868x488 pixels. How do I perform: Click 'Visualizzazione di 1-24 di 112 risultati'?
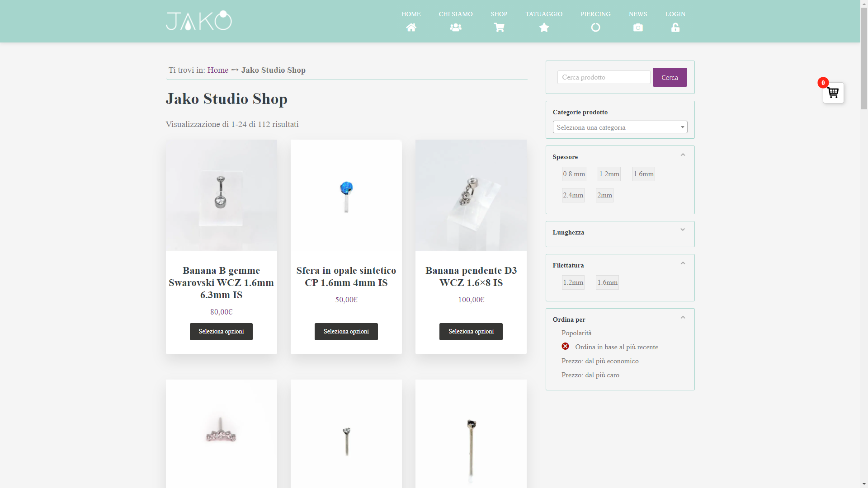point(232,124)
